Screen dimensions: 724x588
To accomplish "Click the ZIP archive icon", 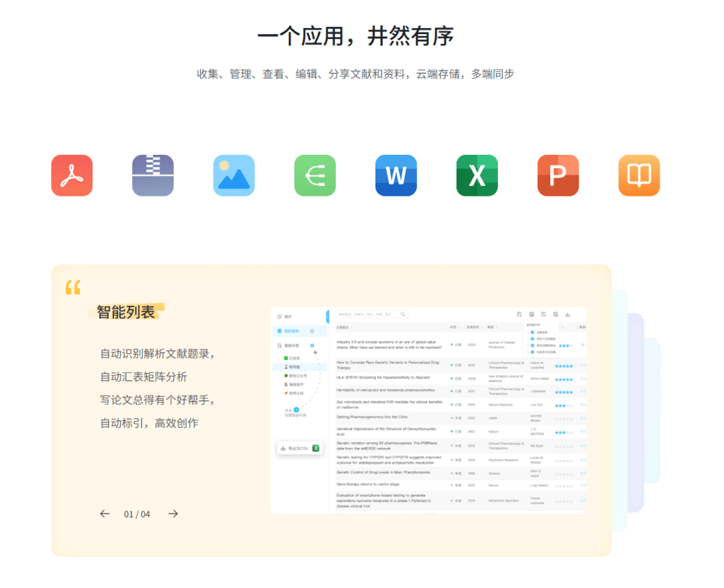I will 153,175.
